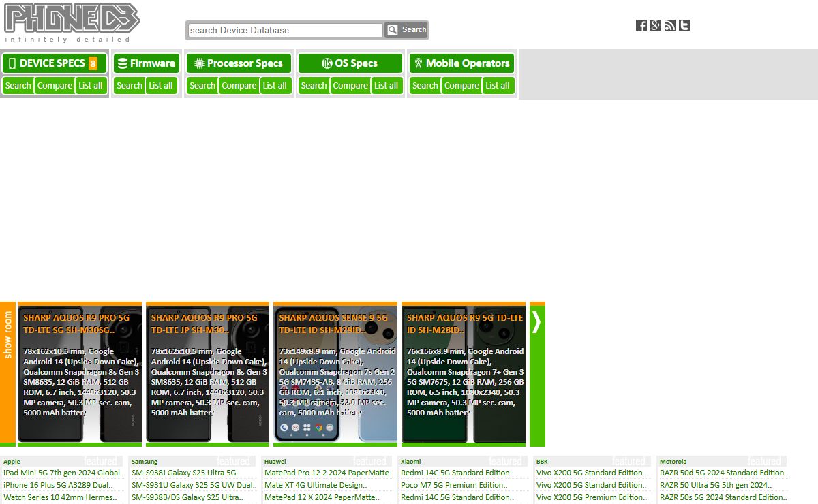Open the RAZR 50 Ultra 5G 5th gen link
This screenshot has height=504, width=818.
point(716,485)
